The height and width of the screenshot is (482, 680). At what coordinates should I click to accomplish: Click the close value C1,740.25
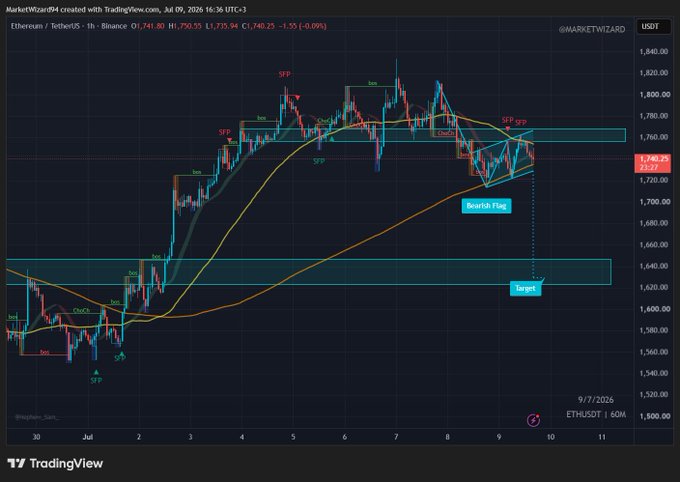pos(258,26)
